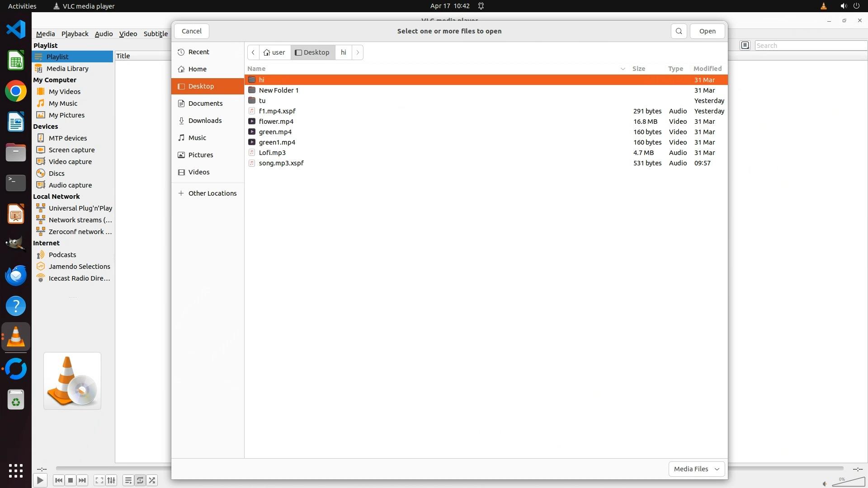The width and height of the screenshot is (868, 488).
Task: Click the search icon in file dialog
Action: (x=679, y=31)
